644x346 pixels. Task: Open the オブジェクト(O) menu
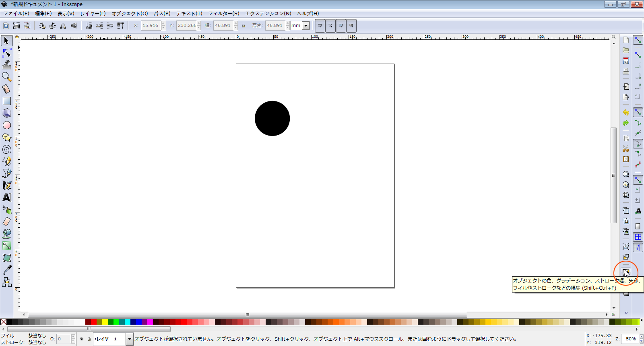click(130, 14)
